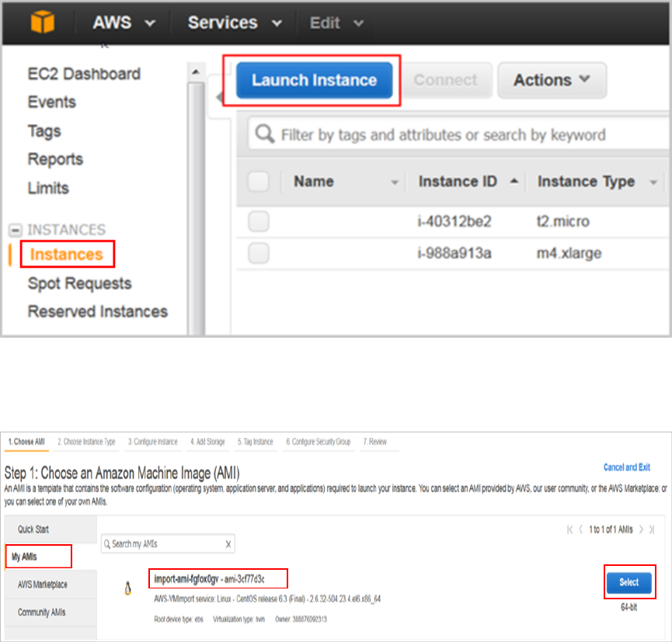Go to the last page of AMIs
This screenshot has width=672, height=642.
click(652, 529)
